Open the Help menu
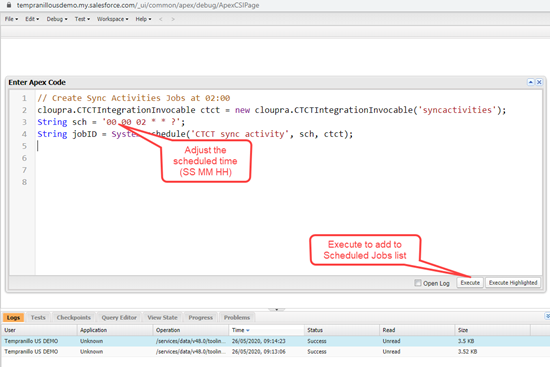The width and height of the screenshot is (550, 367). (x=143, y=19)
